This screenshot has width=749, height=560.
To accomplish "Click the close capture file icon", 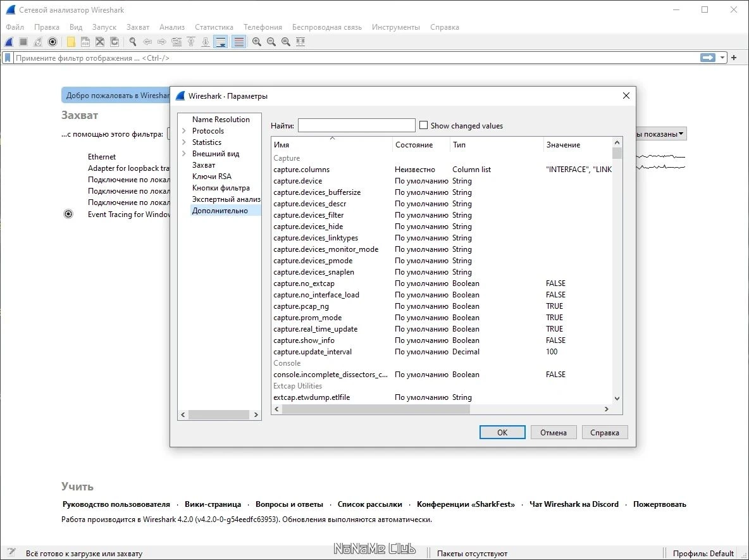I will (100, 42).
